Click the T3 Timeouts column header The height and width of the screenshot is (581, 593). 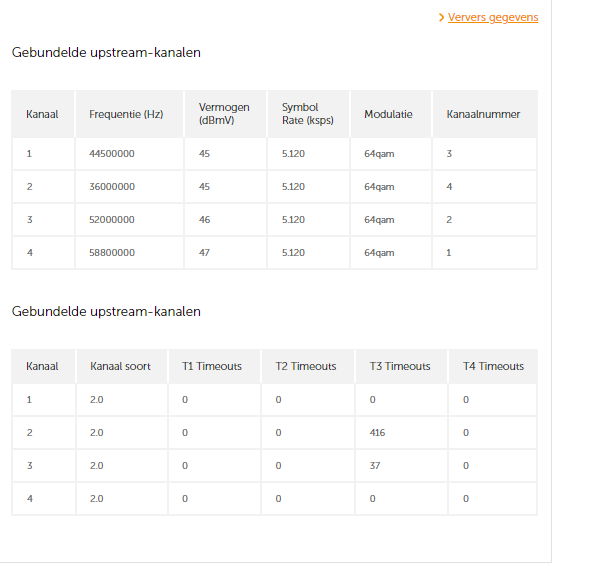tap(401, 366)
